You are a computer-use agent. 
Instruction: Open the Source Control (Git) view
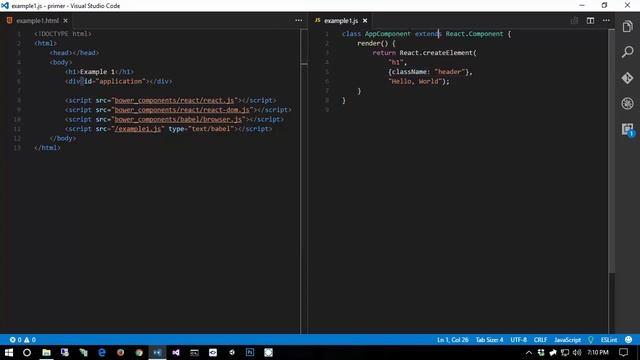627,78
